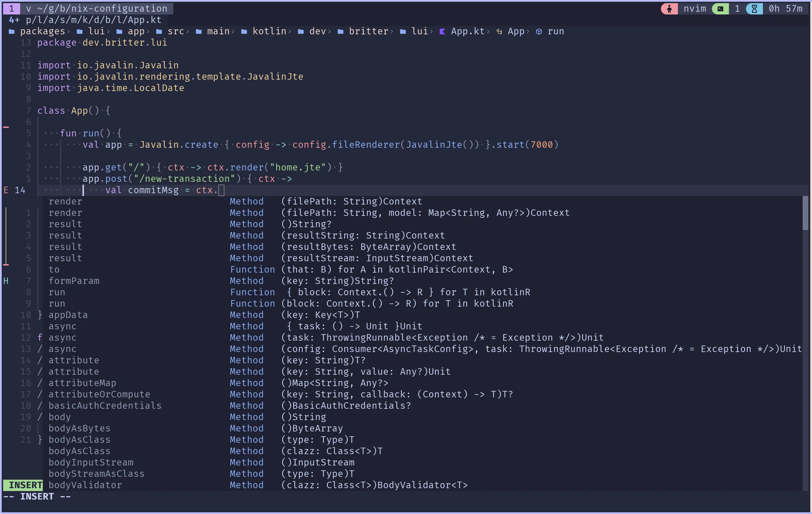Select the App class icon in the winbar
Viewport: 812px width, 514px height.
click(500, 31)
